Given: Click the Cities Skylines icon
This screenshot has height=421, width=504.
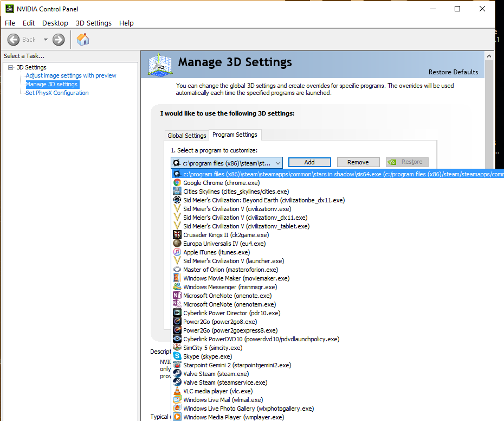Looking at the screenshot, I should point(177,191).
